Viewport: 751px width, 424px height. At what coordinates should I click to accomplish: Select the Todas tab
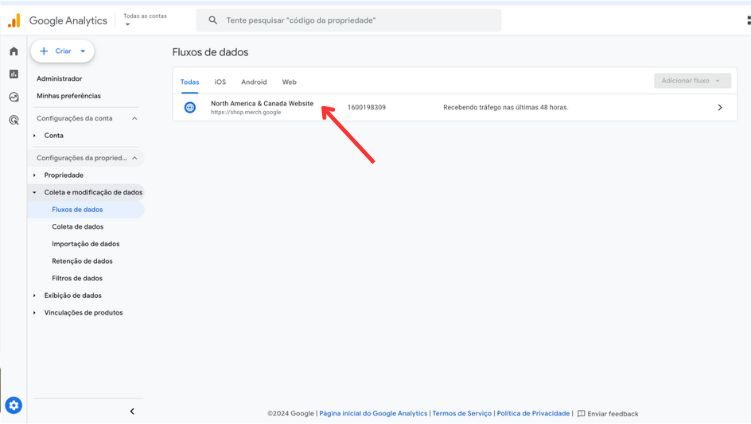click(x=190, y=82)
